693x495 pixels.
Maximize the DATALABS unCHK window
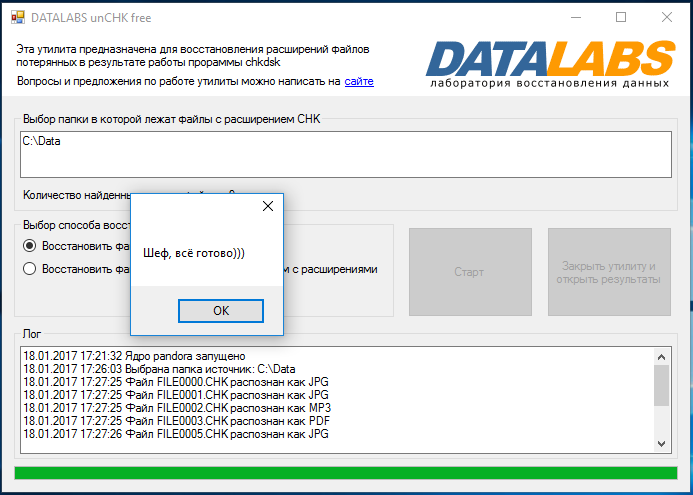click(x=621, y=17)
